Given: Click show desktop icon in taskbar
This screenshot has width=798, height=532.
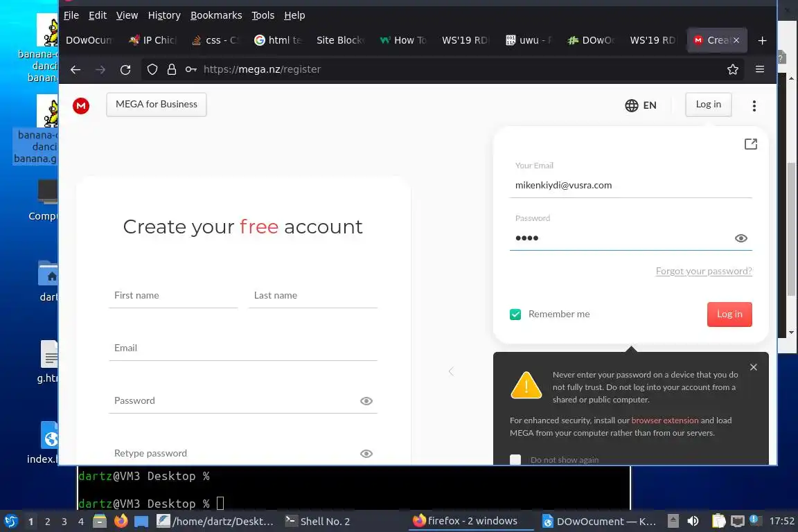Looking at the screenshot, I should [141, 522].
